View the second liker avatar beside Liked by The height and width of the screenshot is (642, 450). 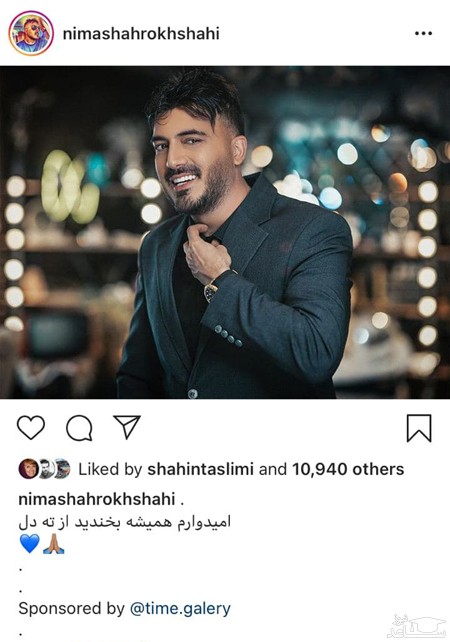tap(45, 469)
